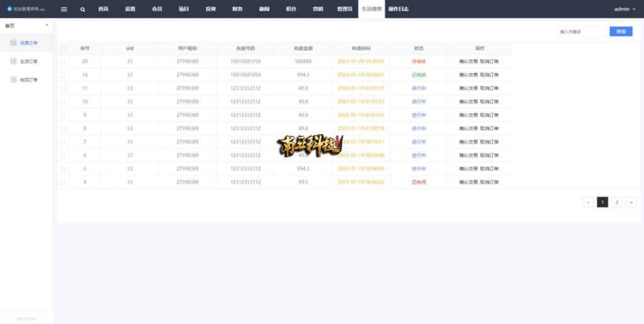Click the blue system logo icon top-left
644x324 pixels.
(9, 9)
